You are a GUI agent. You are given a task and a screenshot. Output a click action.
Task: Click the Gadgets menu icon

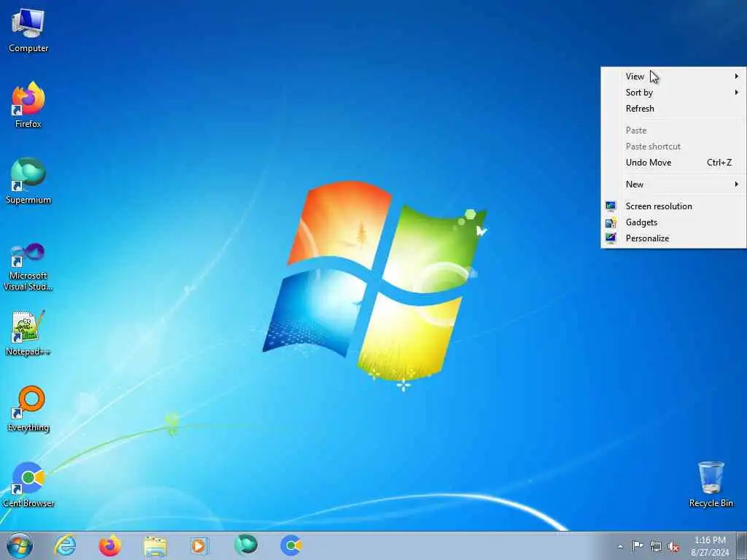(611, 222)
